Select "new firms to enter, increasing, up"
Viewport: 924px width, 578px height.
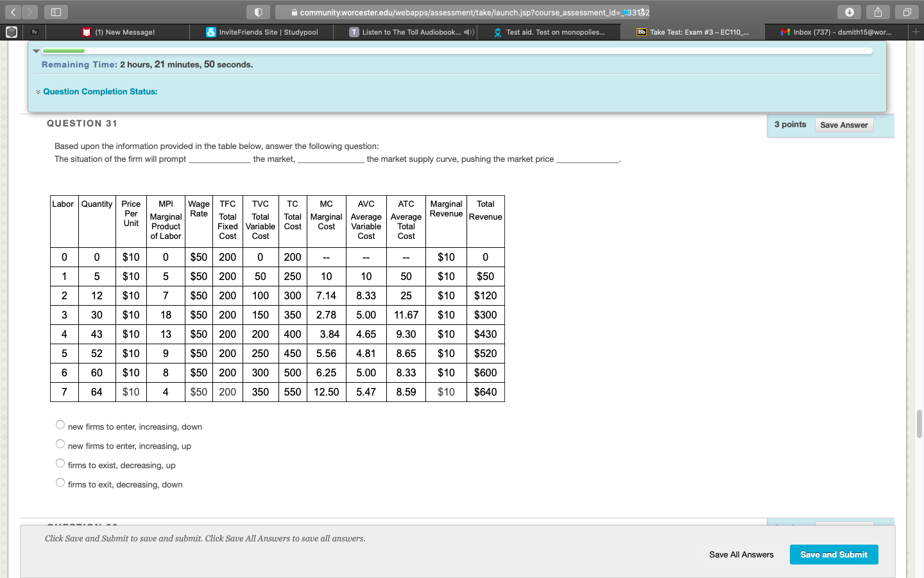[60, 444]
